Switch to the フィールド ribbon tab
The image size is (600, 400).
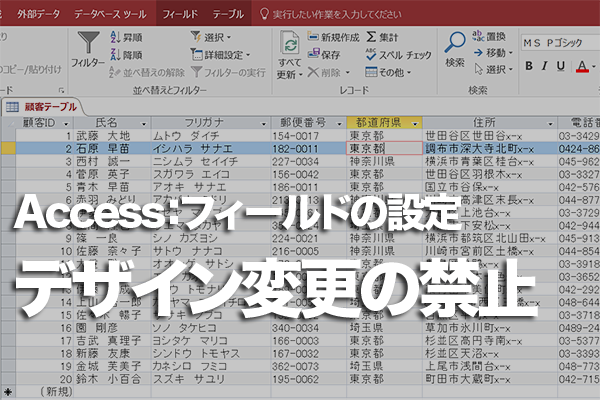(x=180, y=14)
